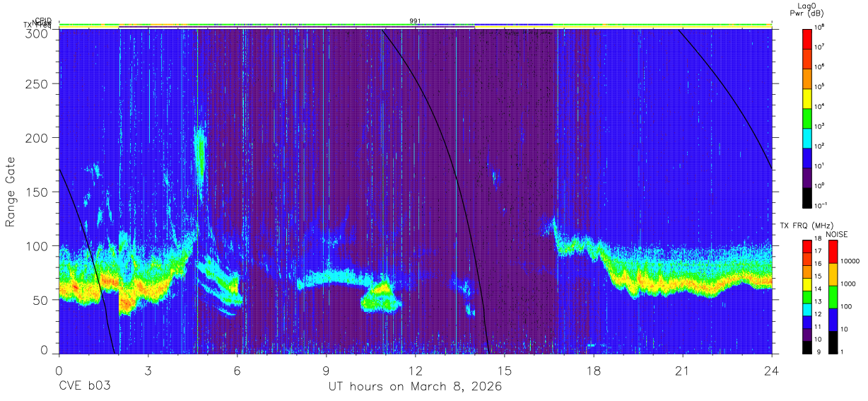
Task: Click the '12' hour tick label on the x-axis
Action: (x=415, y=370)
